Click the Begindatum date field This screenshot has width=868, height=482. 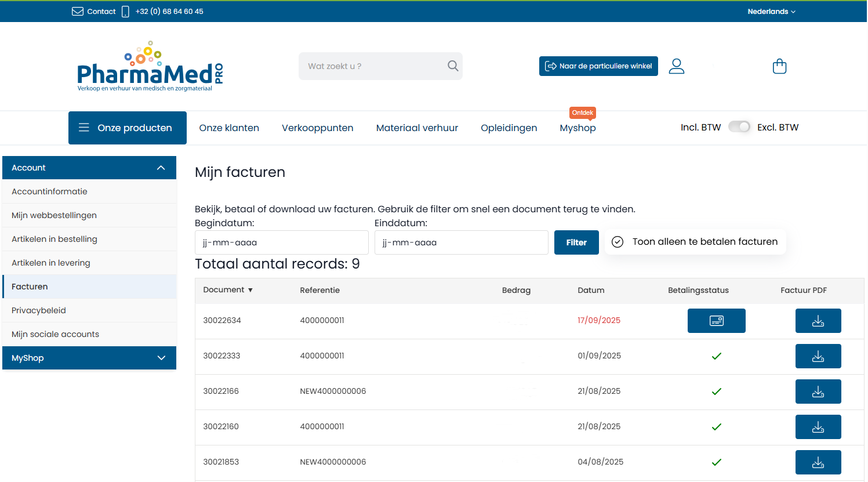[281, 242]
